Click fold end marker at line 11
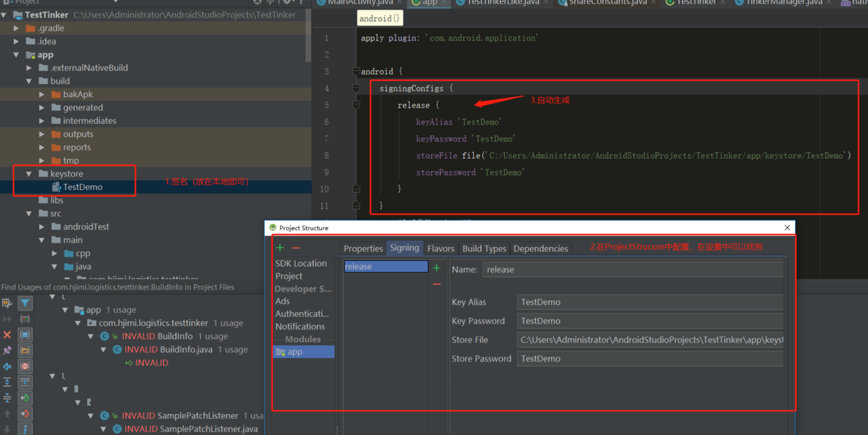This screenshot has height=435, width=868. coord(356,206)
